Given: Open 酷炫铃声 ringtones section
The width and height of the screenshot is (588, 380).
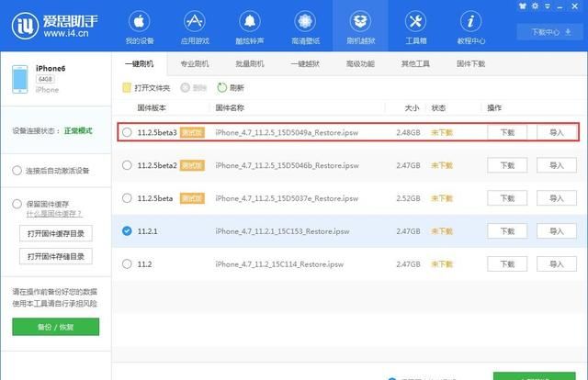Looking at the screenshot, I should 250,28.
